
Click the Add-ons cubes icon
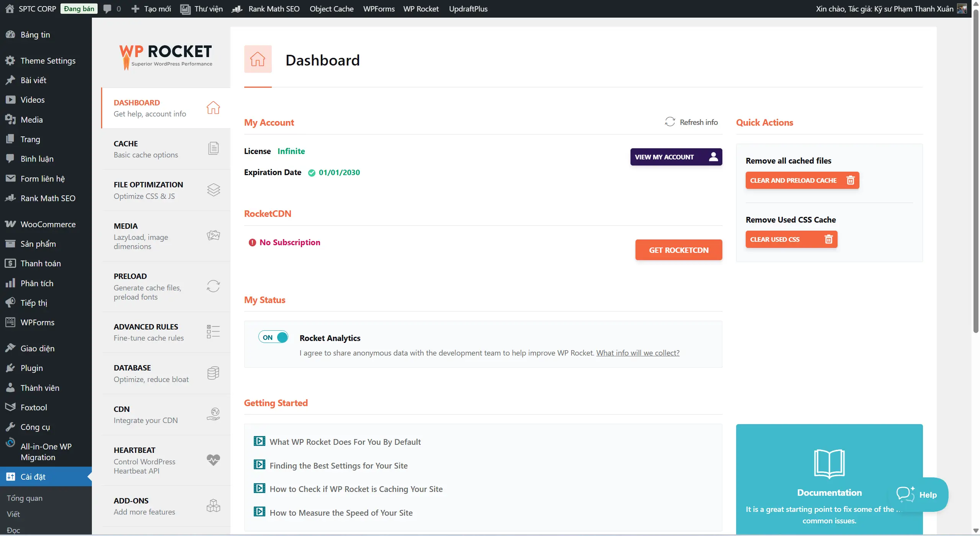213,506
